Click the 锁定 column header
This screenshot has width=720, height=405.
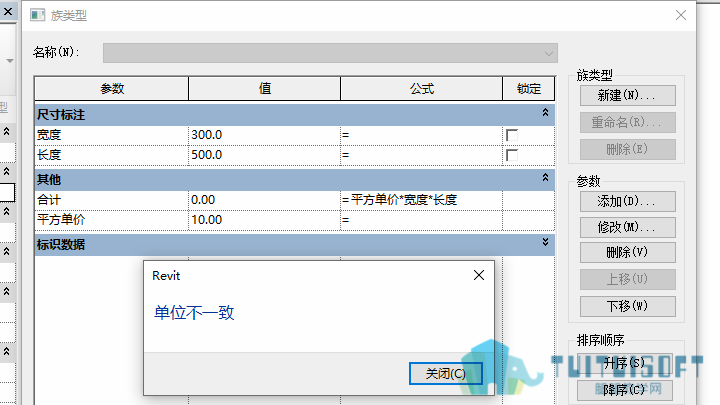pos(529,89)
